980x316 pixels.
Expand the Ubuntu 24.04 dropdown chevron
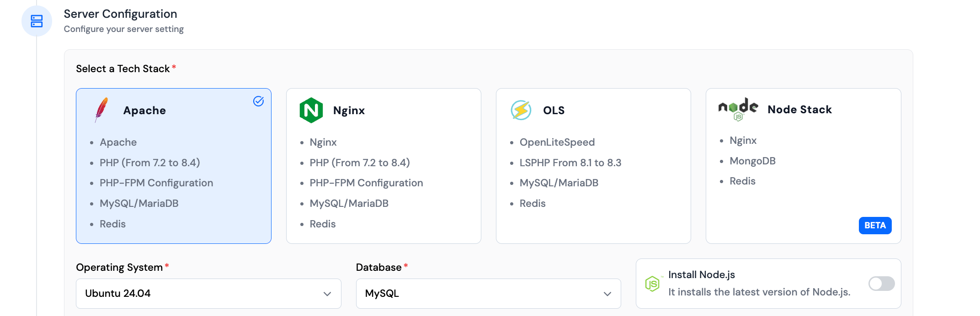click(327, 294)
